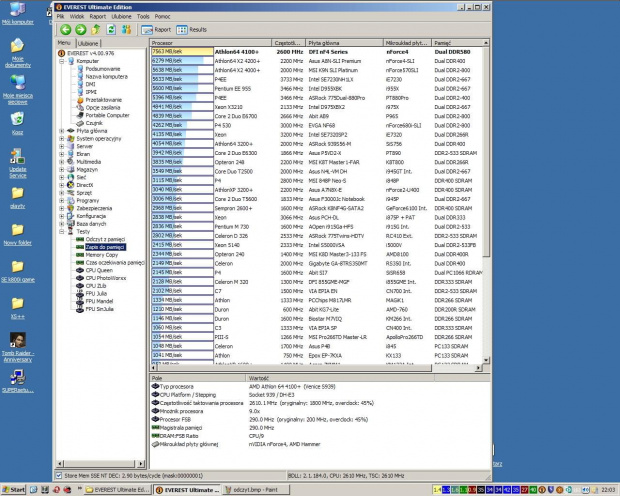Open Tomb Raider Anniversary desktop shortcut
The height and width of the screenshot is (496, 620).
click(17, 347)
